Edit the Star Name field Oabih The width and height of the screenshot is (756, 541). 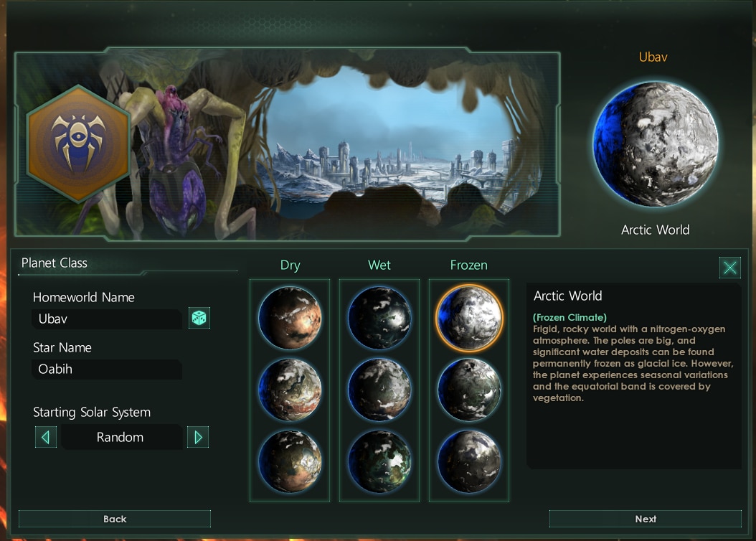107,369
